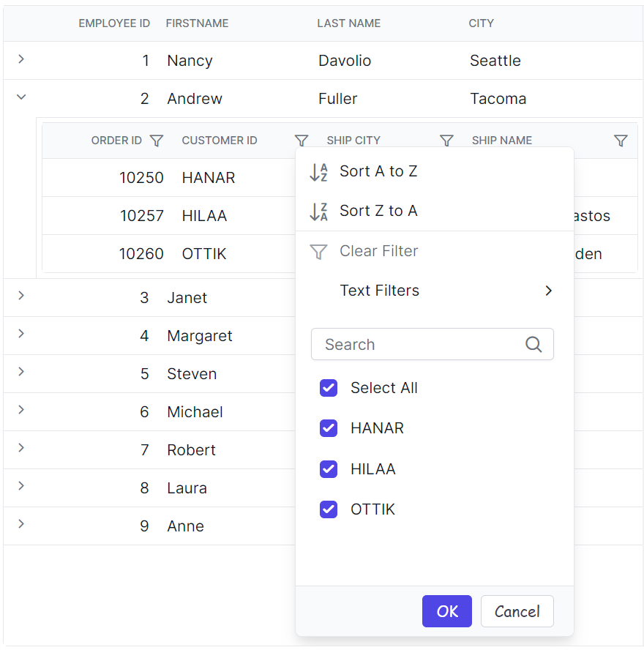
Task: Click the Ship Name header label
Action: click(502, 141)
